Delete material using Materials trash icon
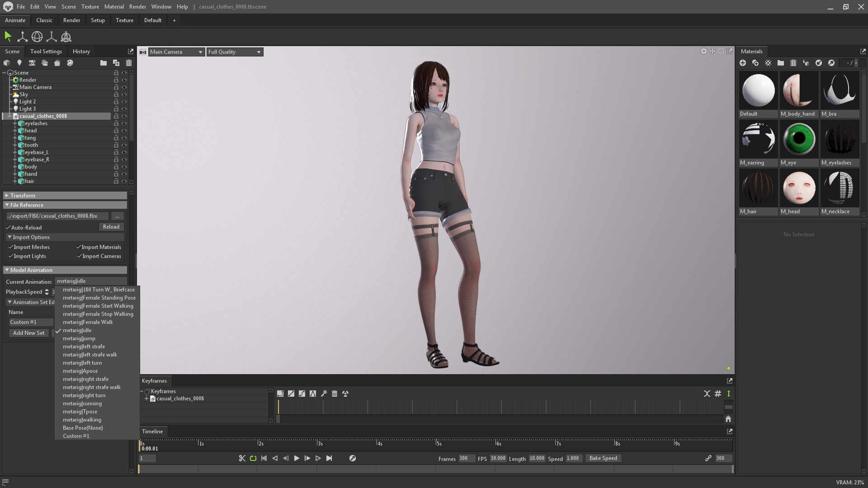Screen dimensions: 868x488 pyautogui.click(x=793, y=63)
